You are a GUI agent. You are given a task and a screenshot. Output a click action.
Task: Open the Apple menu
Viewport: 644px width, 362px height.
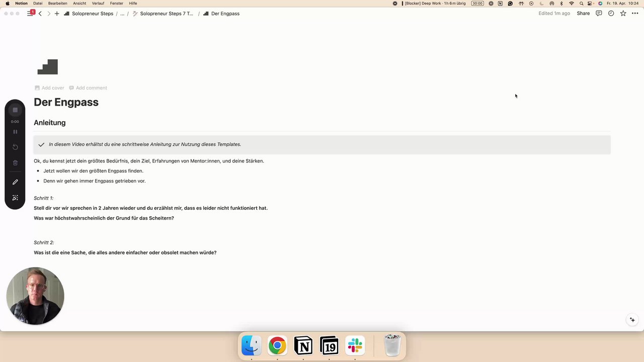(7, 3)
